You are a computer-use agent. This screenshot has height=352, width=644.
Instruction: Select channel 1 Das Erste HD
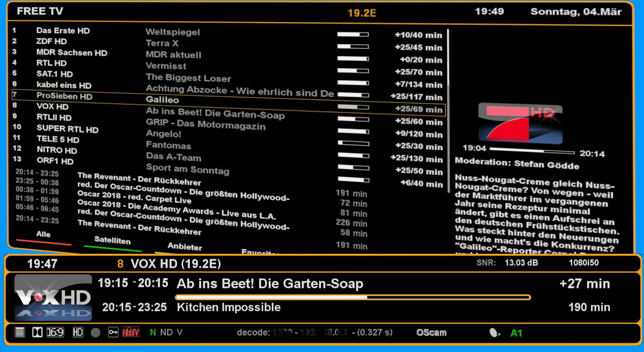63,31
